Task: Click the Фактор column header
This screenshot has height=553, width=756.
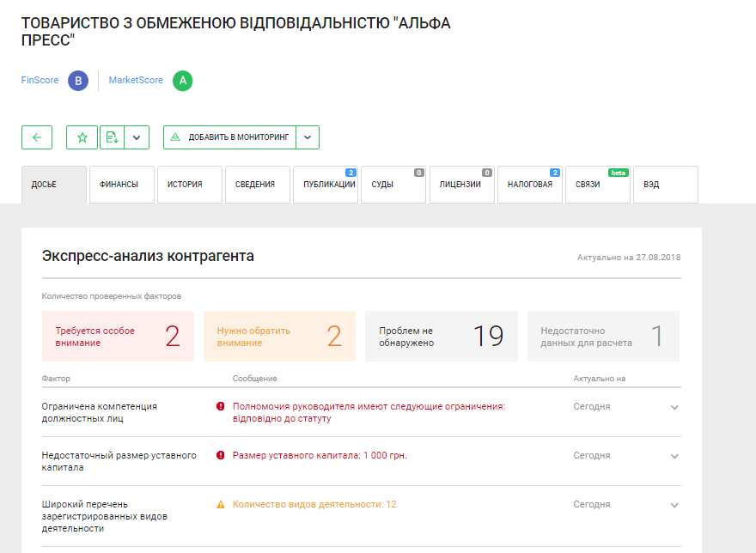Action: 56,379
